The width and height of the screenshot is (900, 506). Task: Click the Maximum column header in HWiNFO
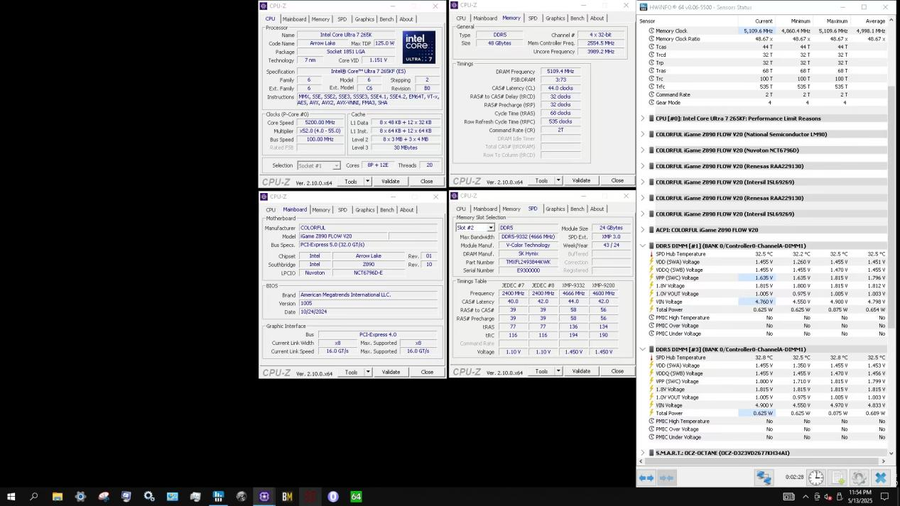(837, 21)
